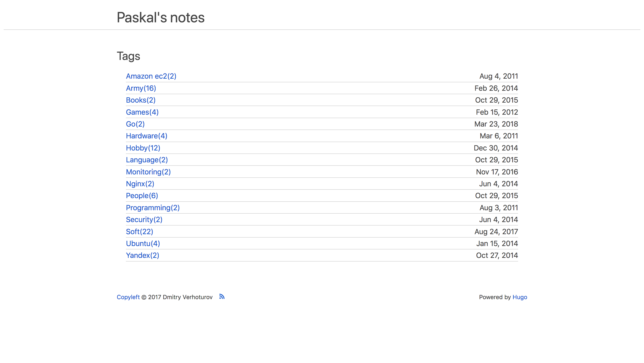Screen dimensions: 644x363
Task: Click the date Aug 24, 2017
Action: 496,231
